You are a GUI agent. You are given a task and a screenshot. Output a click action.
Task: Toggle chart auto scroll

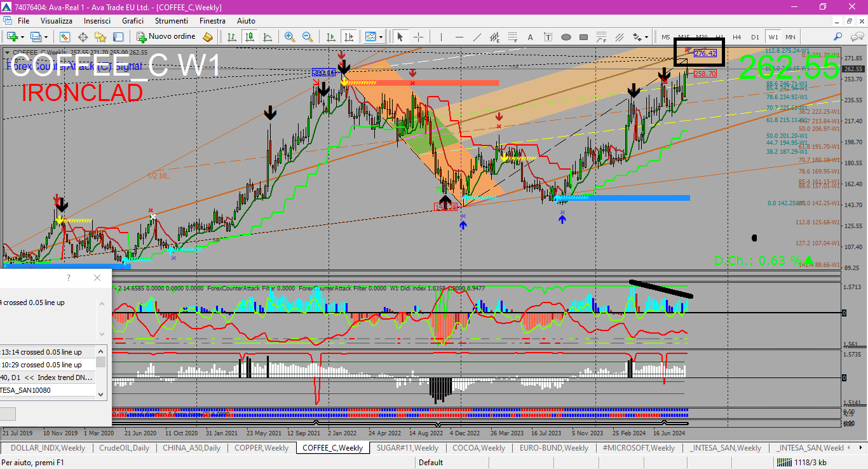[x=330, y=37]
